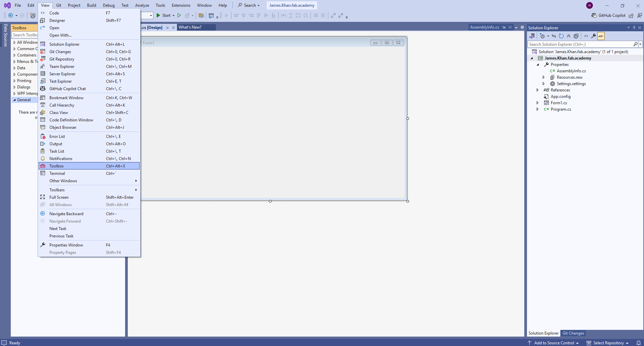Click the Hot Reload flame icon
Image resolution: width=644 pixels, height=346 pixels.
(x=187, y=15)
